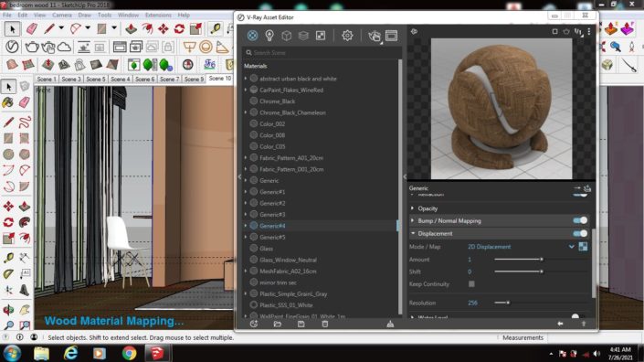This screenshot has height=362, width=644.
Task: Switch to Scene 1 tab
Action: 47,79
